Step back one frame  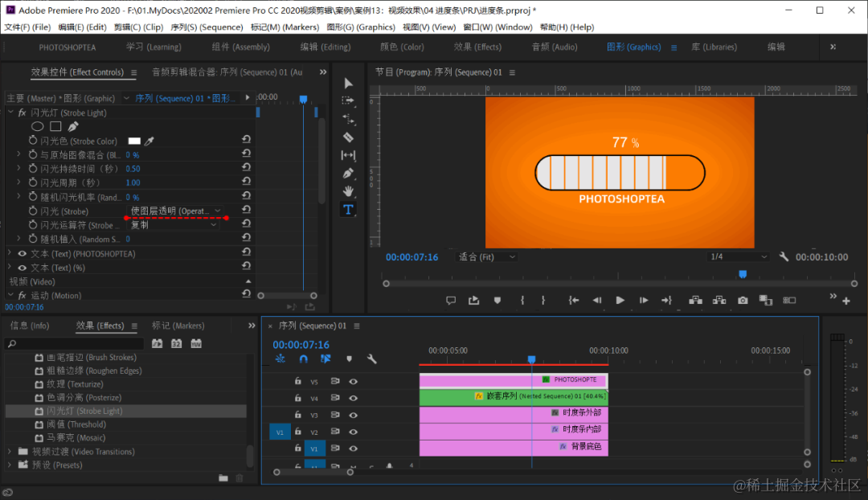tap(596, 301)
